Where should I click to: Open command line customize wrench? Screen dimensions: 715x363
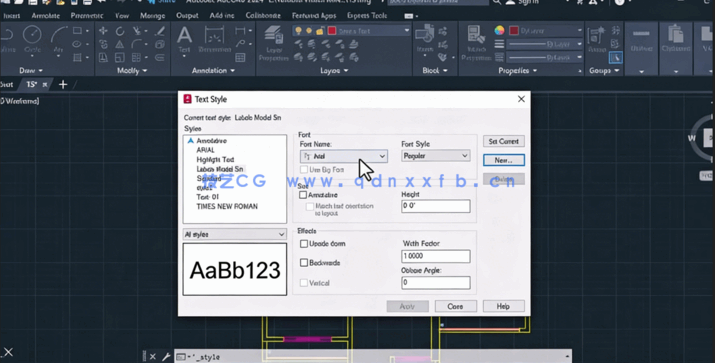(166, 357)
